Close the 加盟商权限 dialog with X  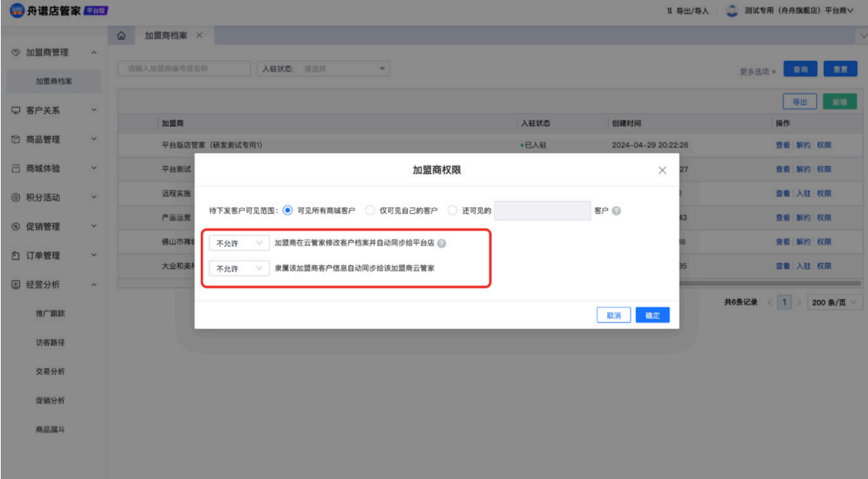click(x=662, y=171)
